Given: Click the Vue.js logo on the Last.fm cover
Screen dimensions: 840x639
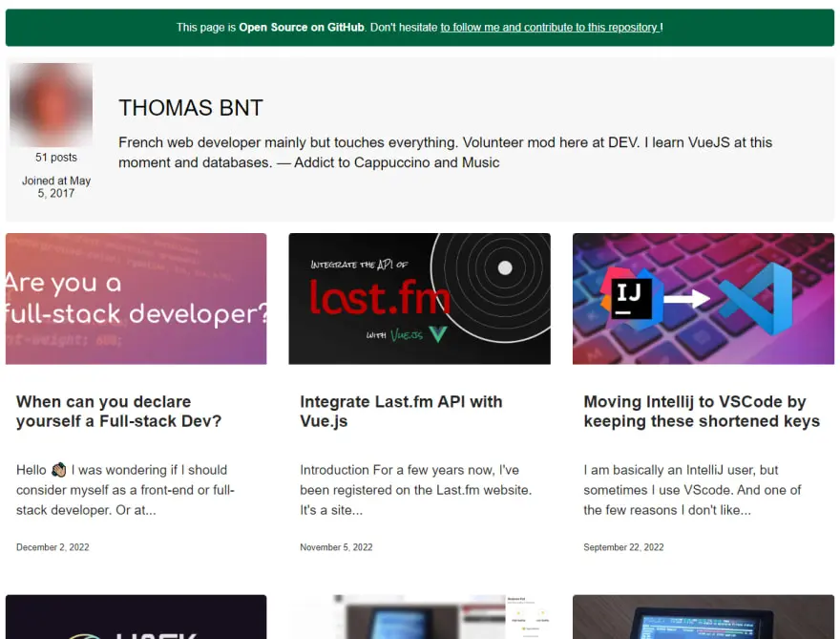Looking at the screenshot, I should point(437,334).
